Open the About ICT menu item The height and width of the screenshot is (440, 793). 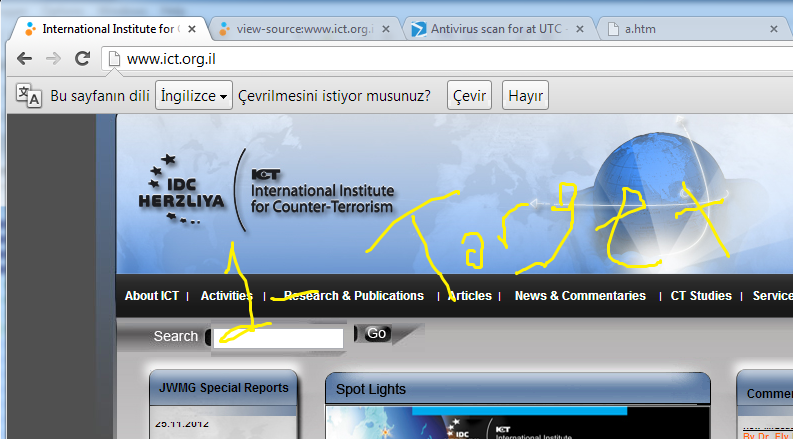(152, 296)
